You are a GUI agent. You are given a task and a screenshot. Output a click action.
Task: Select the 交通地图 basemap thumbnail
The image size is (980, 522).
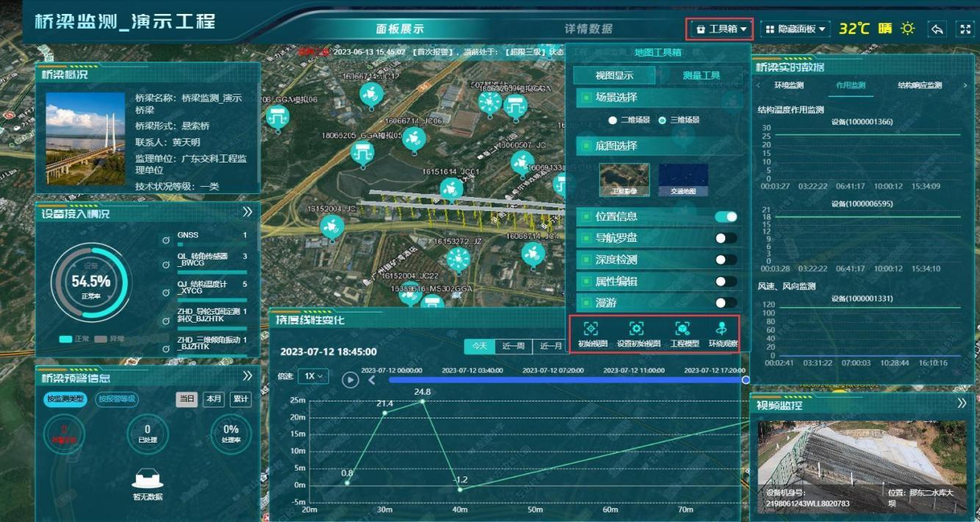pos(683,179)
